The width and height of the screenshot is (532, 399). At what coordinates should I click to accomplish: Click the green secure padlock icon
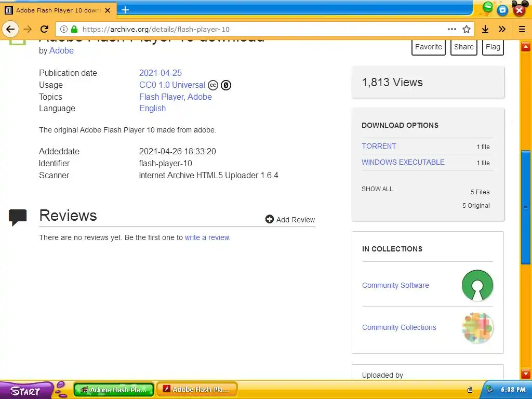click(74, 29)
